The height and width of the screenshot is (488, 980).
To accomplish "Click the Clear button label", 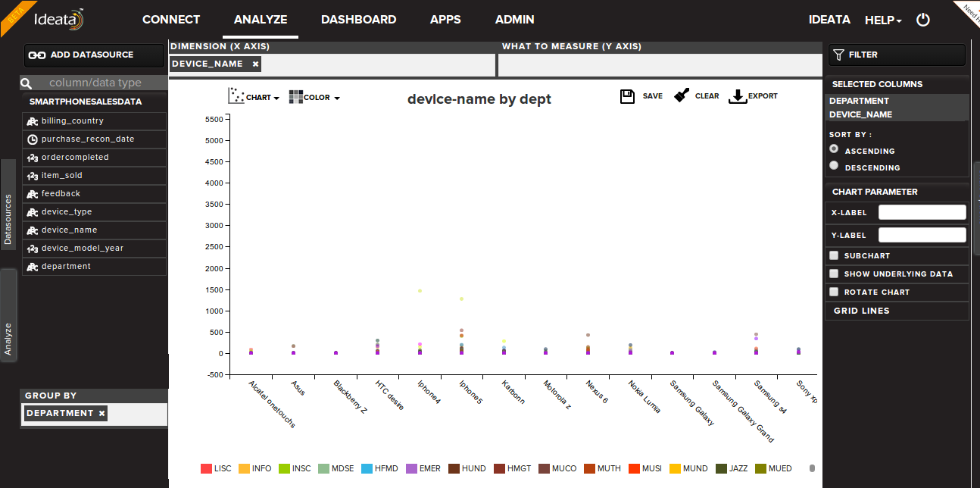I will coord(707,96).
